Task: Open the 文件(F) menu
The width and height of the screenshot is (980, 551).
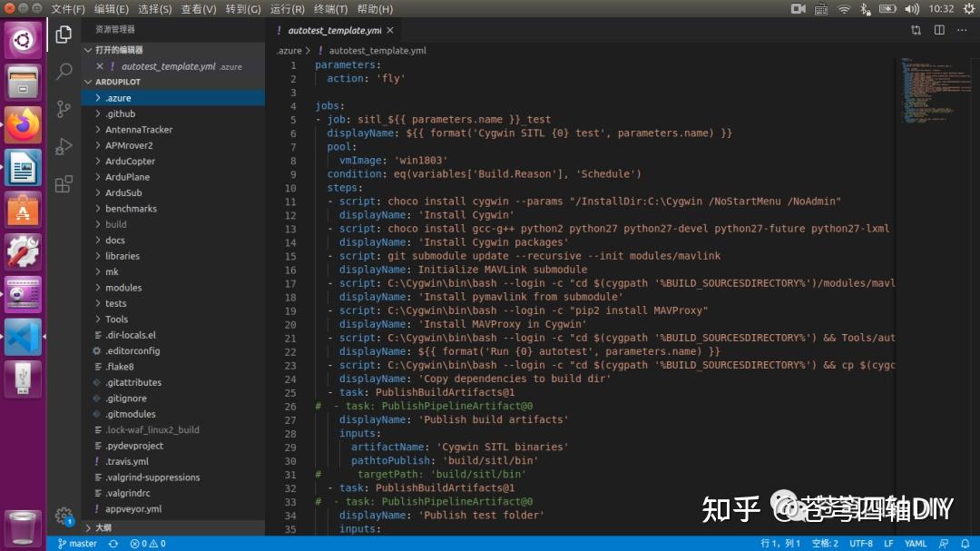Action: pyautogui.click(x=67, y=9)
